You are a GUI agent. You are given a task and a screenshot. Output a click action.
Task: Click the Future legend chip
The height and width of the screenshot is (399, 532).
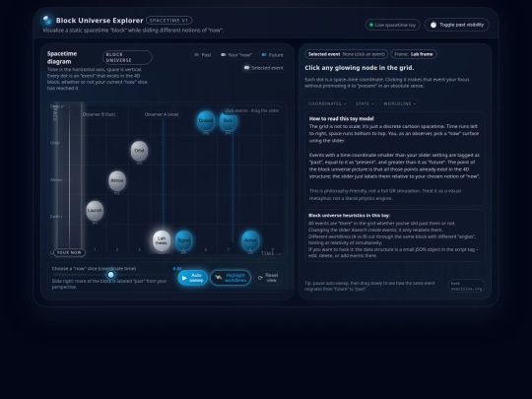pyautogui.click(x=273, y=55)
